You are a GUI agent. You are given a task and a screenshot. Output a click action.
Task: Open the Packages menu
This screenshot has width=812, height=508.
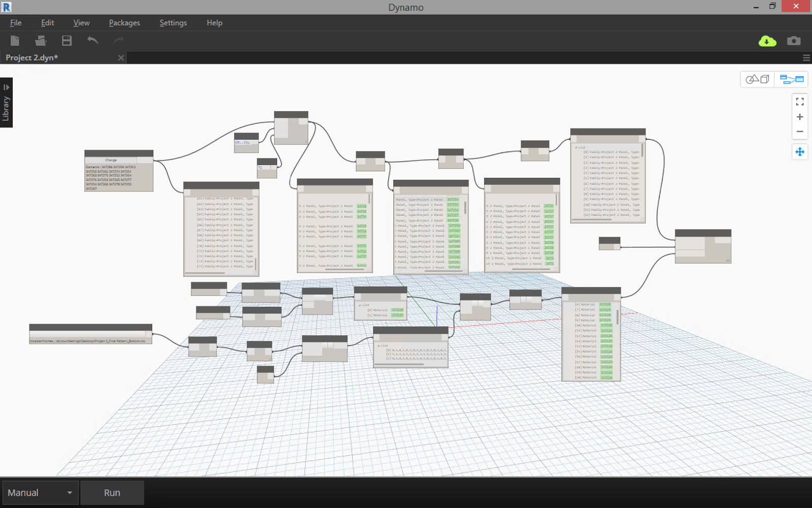(x=124, y=23)
